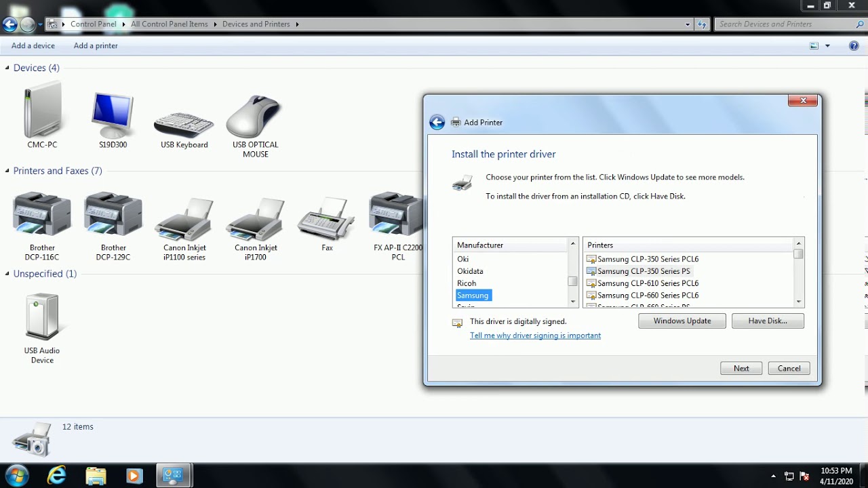The image size is (868, 488).
Task: Click Next in Add Printer dialog
Action: 741,369
